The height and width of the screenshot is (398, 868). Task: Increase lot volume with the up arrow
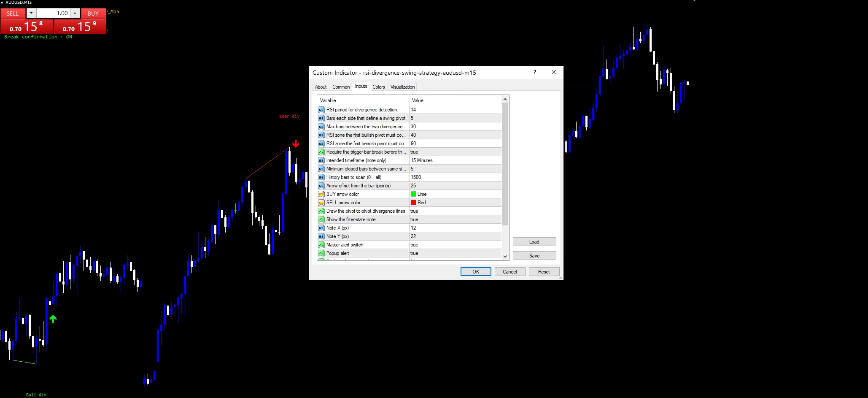click(75, 13)
